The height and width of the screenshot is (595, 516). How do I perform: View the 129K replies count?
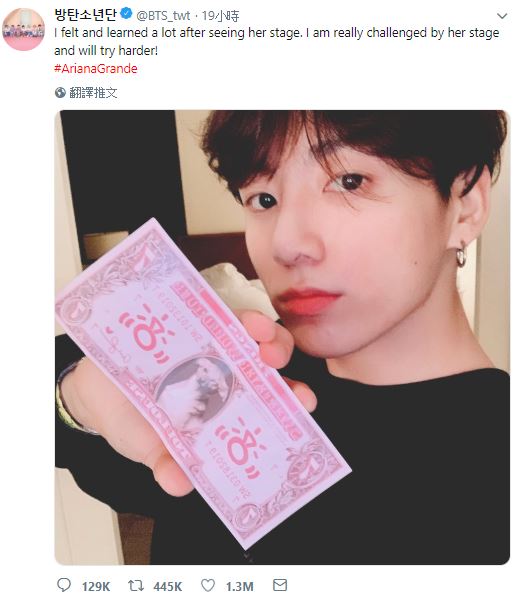(96, 586)
